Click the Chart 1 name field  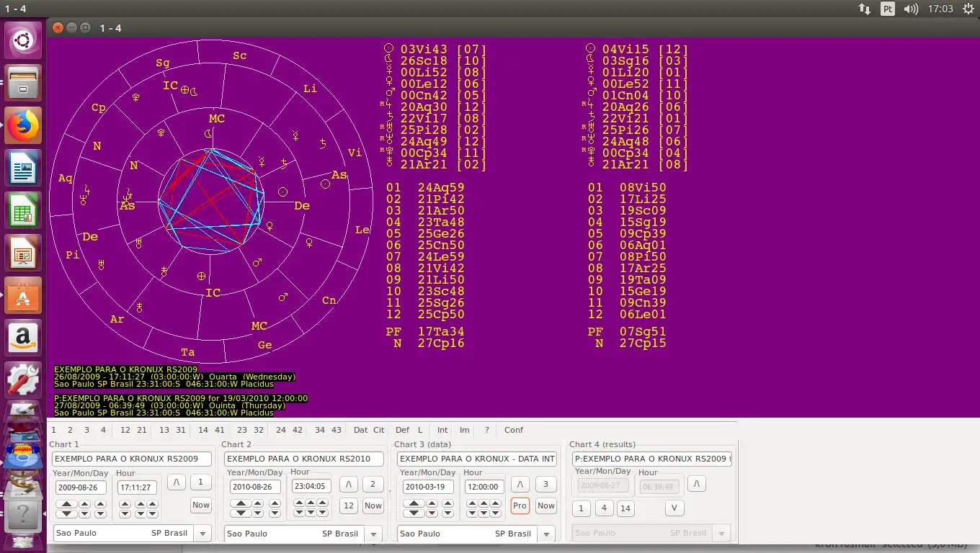[x=132, y=459]
